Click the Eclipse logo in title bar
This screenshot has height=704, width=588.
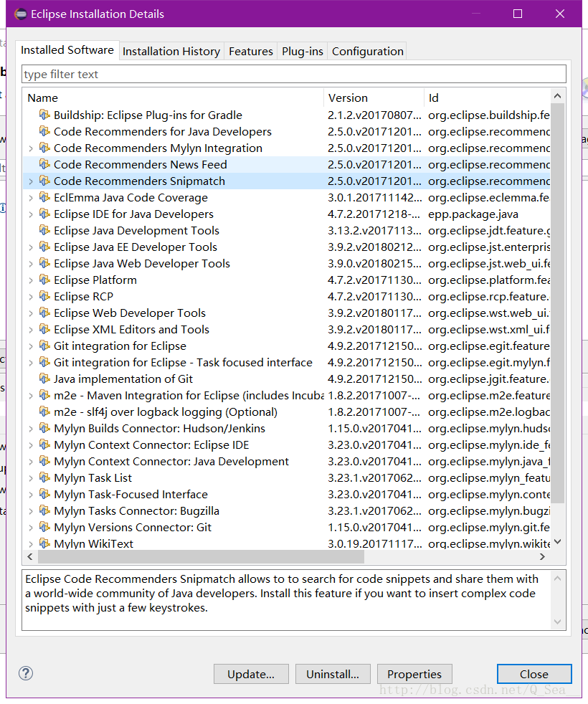click(20, 14)
